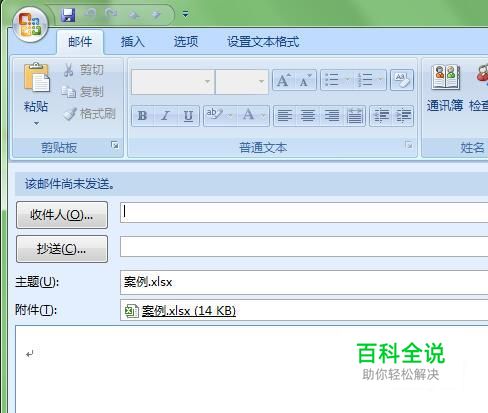The height and width of the screenshot is (413, 488).
Task: Open the 普通文本 dialog launcher
Action: (409, 145)
